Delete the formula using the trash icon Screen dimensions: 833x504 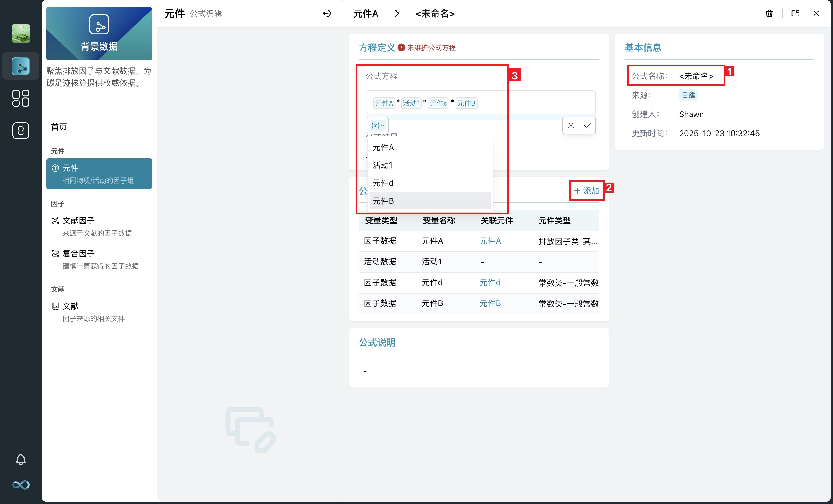coord(769,14)
